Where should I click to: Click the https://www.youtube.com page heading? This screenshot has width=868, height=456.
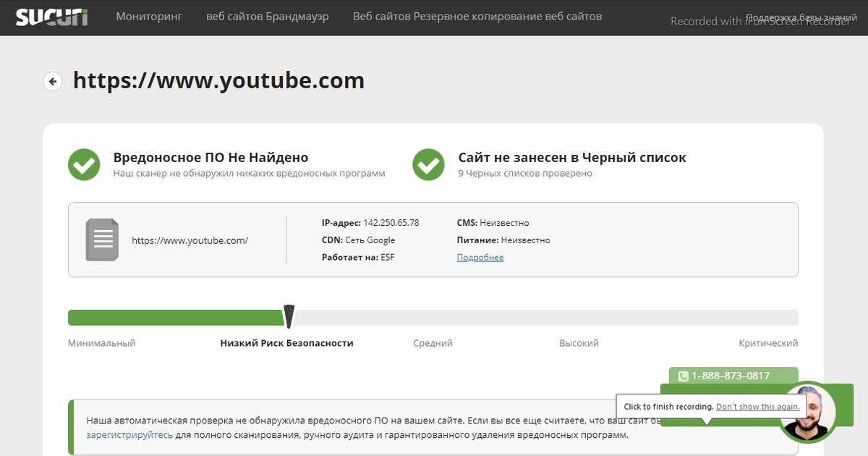pyautogui.click(x=218, y=80)
